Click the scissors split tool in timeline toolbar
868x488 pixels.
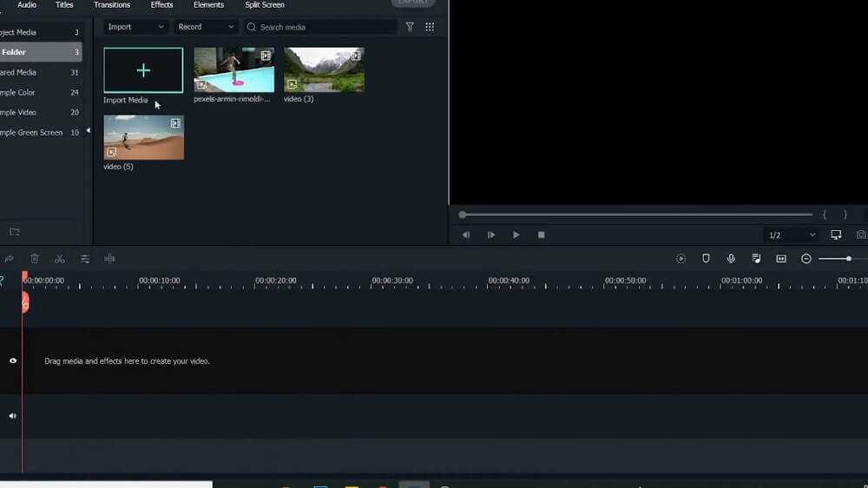tap(59, 259)
